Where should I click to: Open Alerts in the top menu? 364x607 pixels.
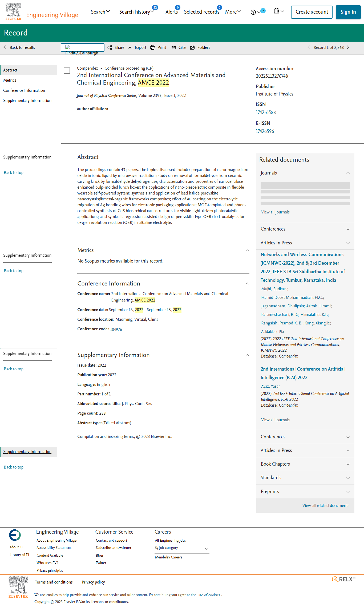click(x=172, y=12)
